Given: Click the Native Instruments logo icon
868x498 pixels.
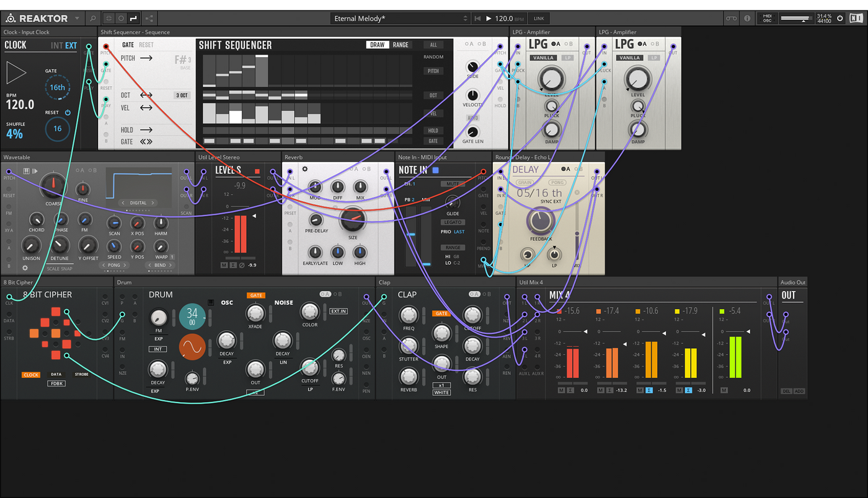Looking at the screenshot, I should 856,19.
